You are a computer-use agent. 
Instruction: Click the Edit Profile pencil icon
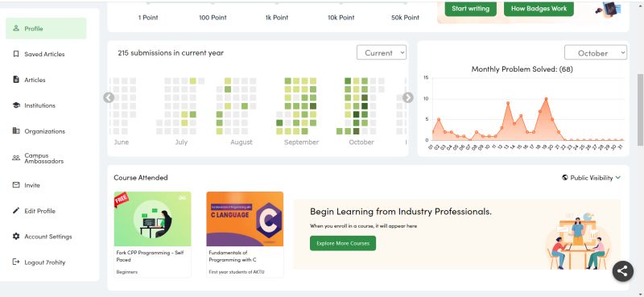(x=16, y=211)
